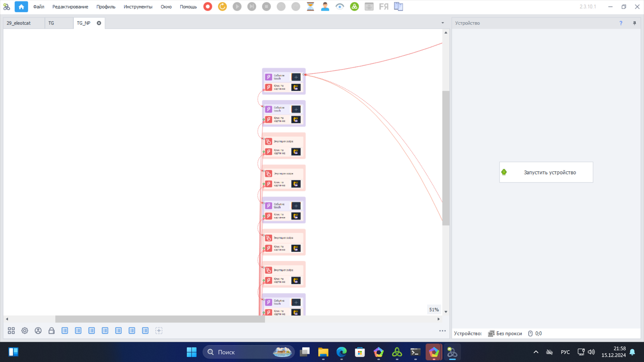Click the grid view icon at bottom left
The width and height of the screenshot is (644, 362).
click(x=11, y=330)
